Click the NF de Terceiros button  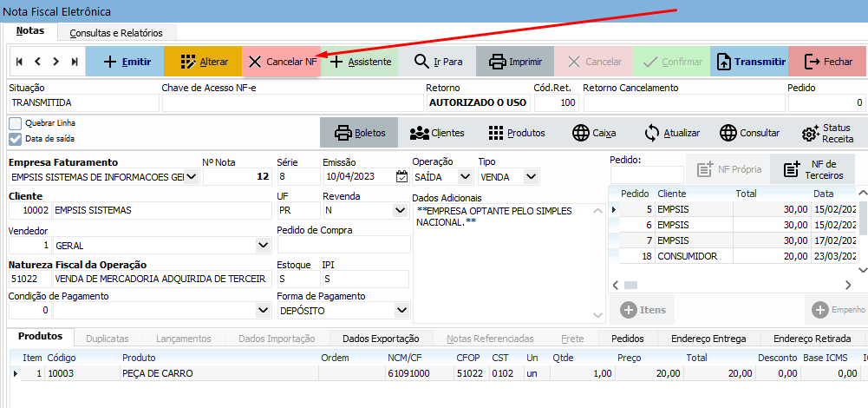[x=813, y=169]
